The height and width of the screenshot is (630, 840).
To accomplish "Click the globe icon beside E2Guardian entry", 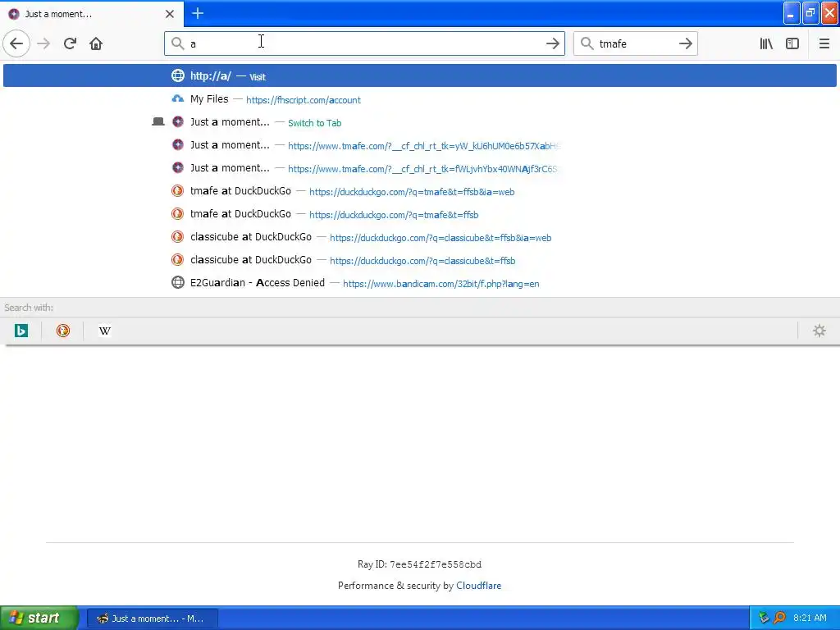I will 178,282.
